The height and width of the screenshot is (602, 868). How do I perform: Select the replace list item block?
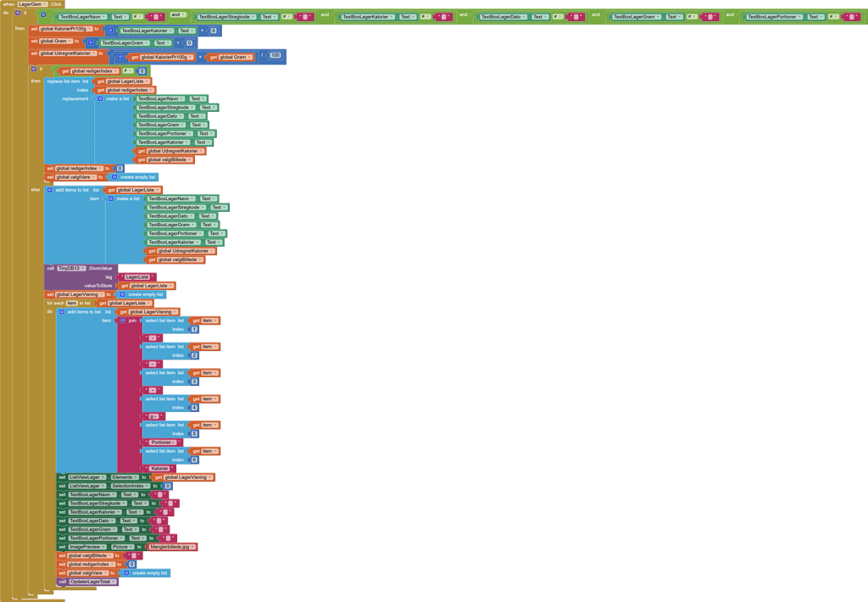64,81
